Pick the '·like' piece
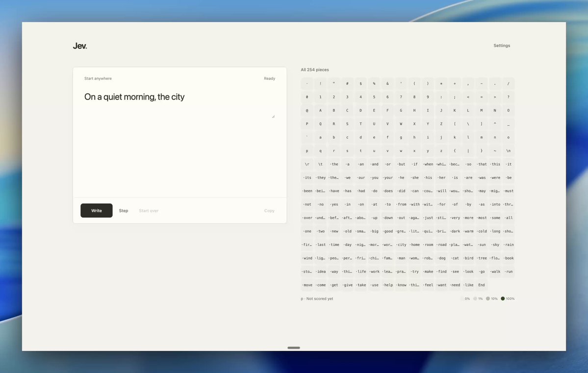Viewport: 588px width, 373px height. tap(468, 285)
